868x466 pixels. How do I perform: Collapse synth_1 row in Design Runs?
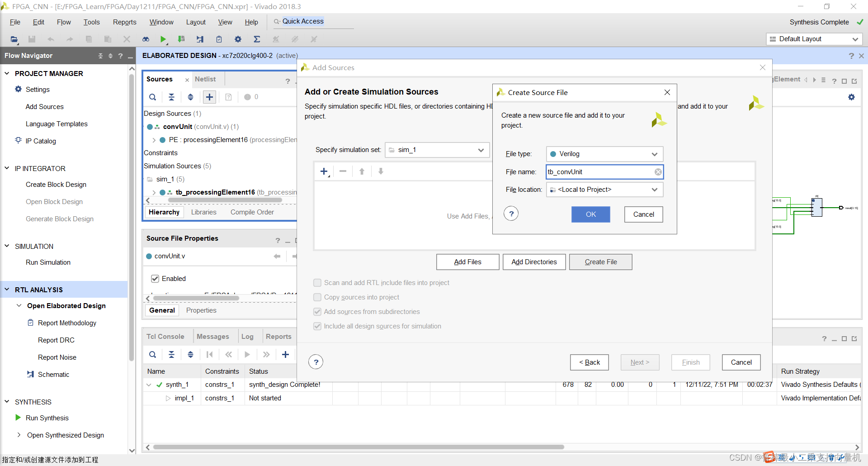tap(149, 385)
